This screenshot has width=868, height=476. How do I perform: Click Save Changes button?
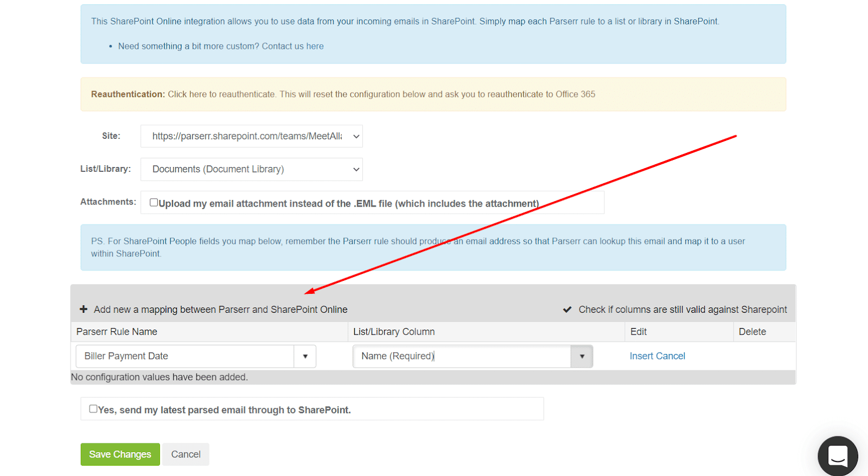point(120,454)
